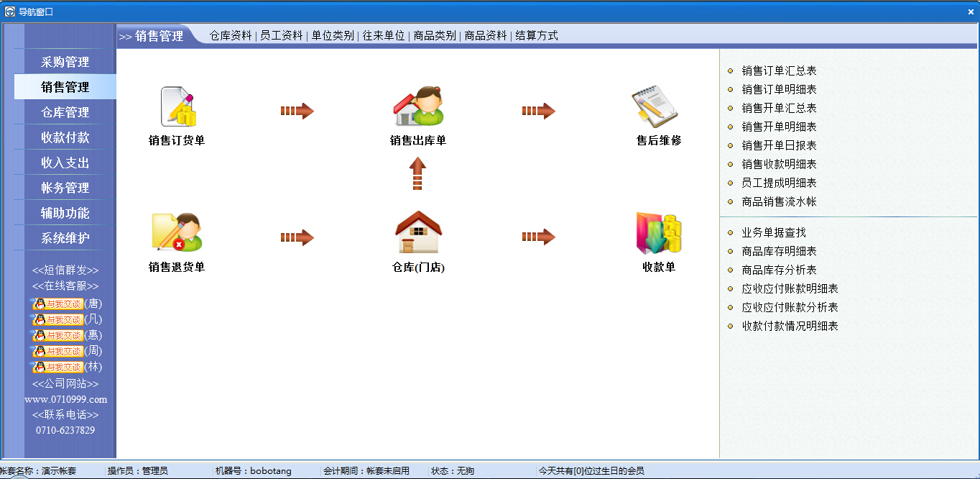Click QQ chat icon for 惠
The image size is (980, 479).
click(x=58, y=335)
